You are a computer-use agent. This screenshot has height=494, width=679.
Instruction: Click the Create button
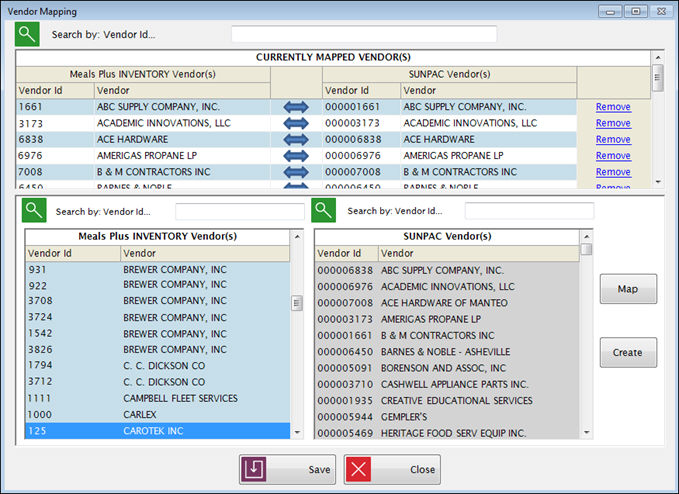coord(628,352)
